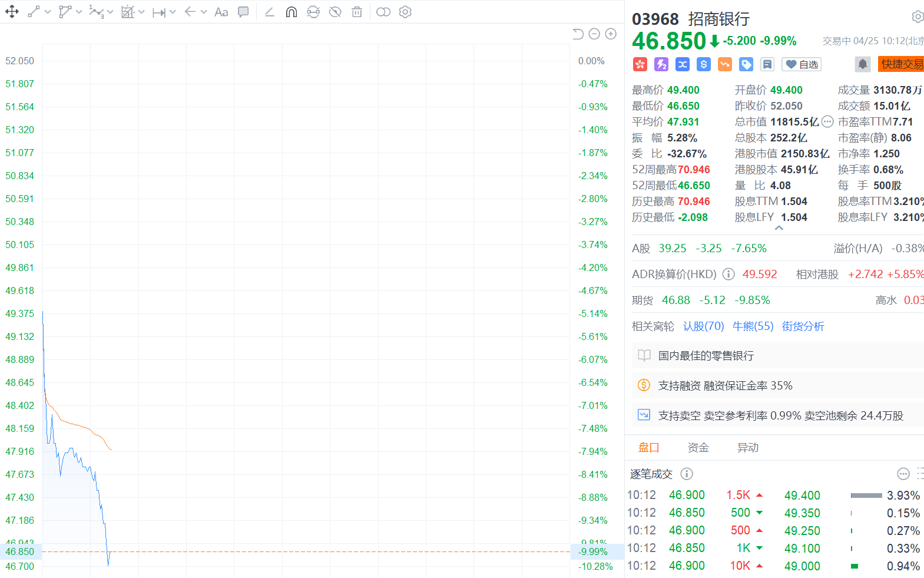
Task: Select the comment bubble note tool
Action: pyautogui.click(x=243, y=12)
